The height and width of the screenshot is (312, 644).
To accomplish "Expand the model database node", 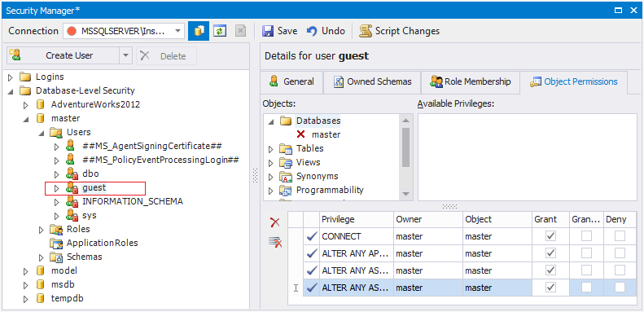I will point(26,271).
